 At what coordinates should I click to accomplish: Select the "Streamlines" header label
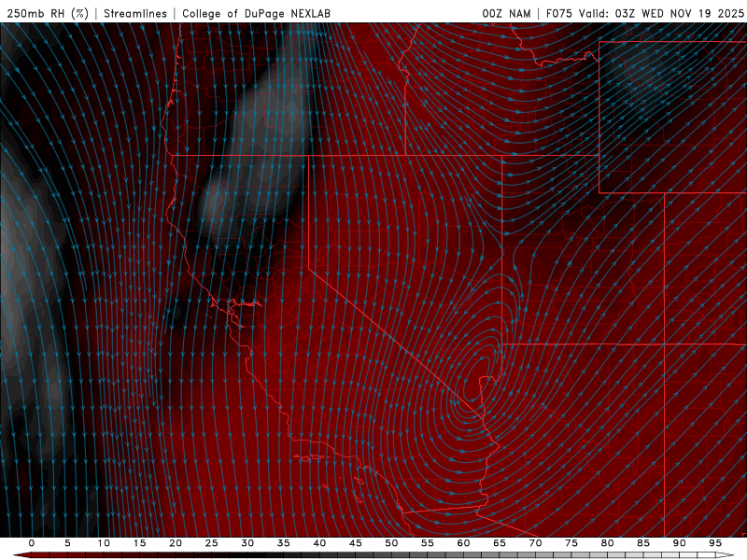click(x=135, y=13)
